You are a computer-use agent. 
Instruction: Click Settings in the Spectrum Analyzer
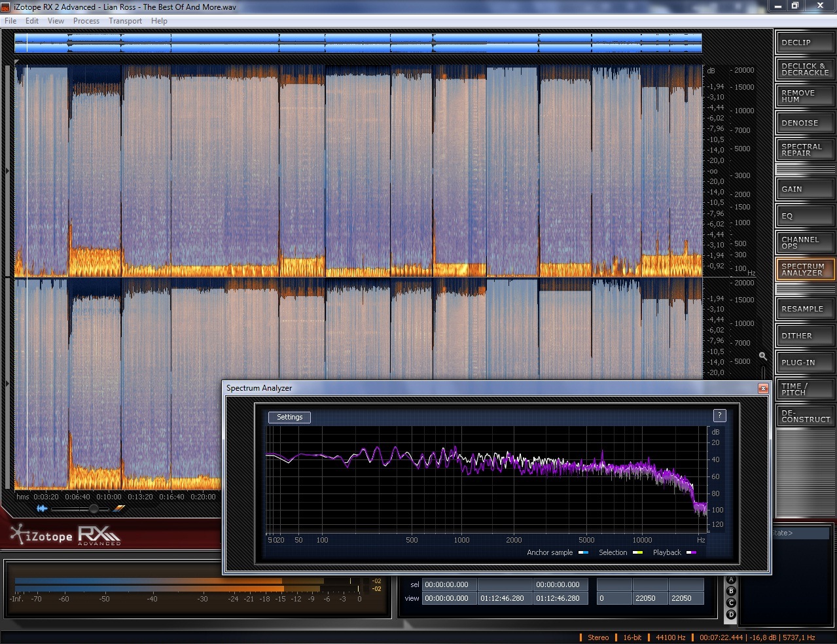289,417
